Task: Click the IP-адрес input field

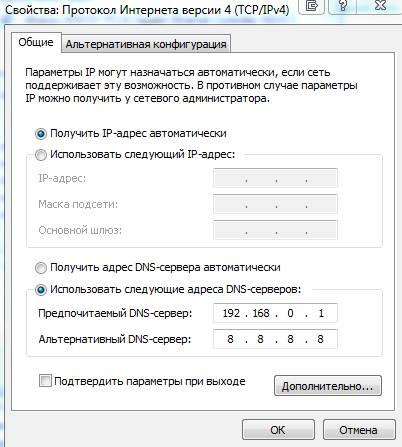Action: tap(275, 178)
